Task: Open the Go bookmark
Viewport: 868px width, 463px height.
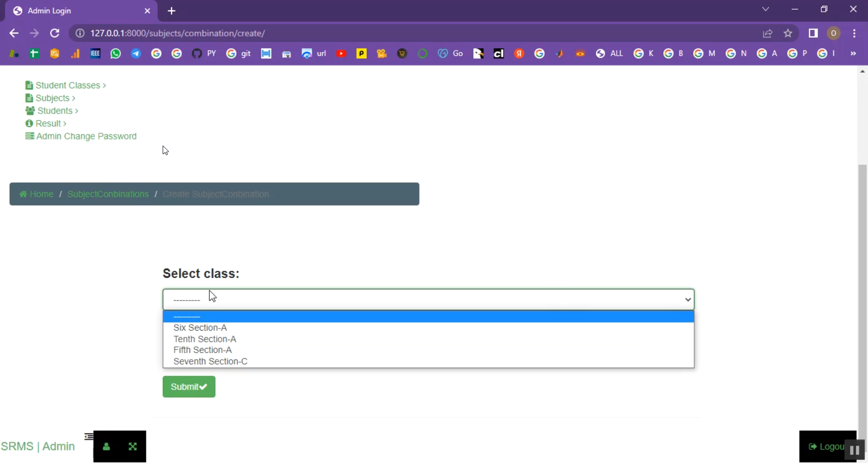Action: point(450,53)
